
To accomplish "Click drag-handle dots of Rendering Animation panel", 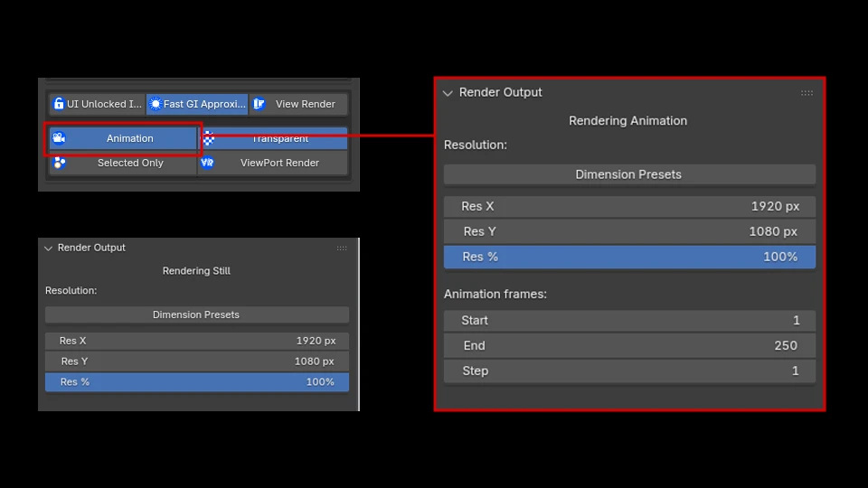I will pos(807,93).
